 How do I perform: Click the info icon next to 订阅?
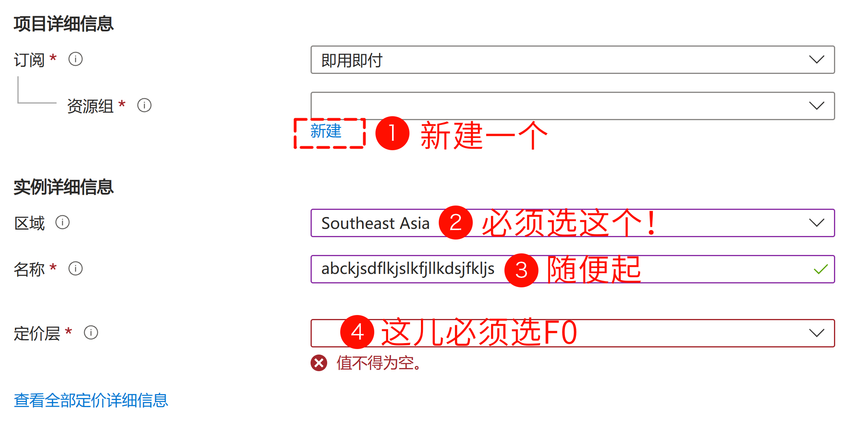pyautogui.click(x=76, y=59)
